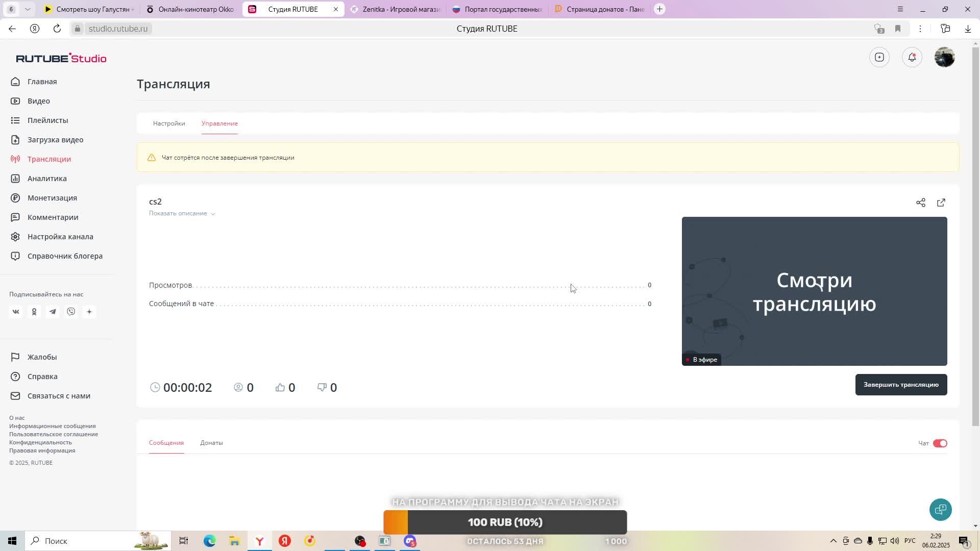Open the VK social link icon
The image size is (980, 551).
click(x=16, y=312)
